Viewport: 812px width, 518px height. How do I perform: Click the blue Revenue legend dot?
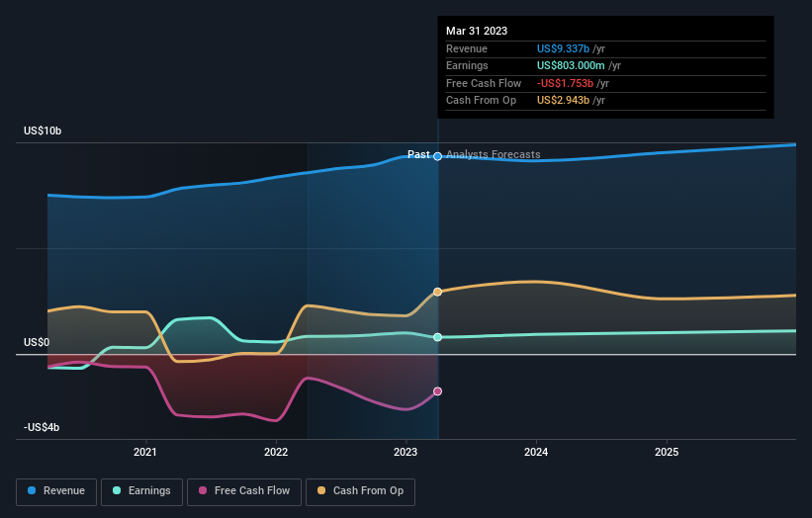click(x=32, y=490)
